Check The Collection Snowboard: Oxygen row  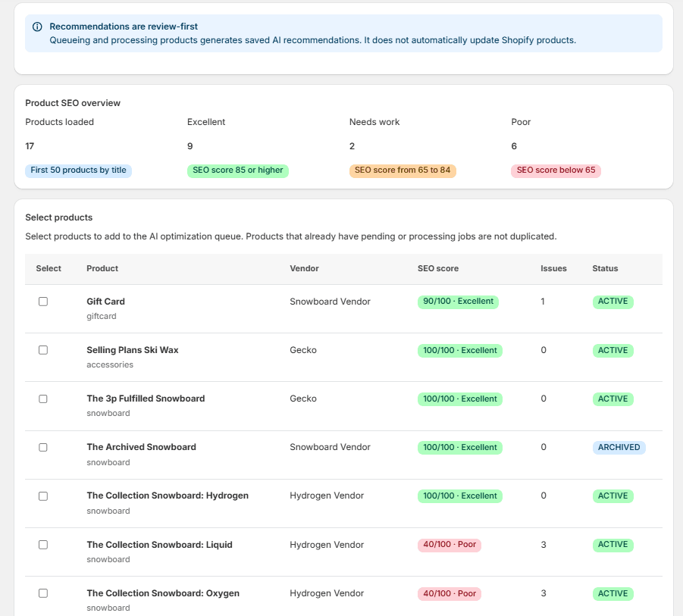(43, 593)
